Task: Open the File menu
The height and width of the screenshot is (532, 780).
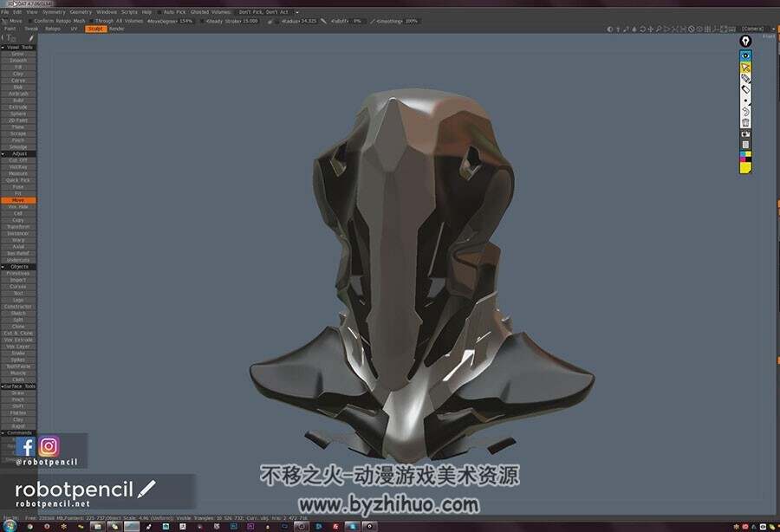Action: 5,12
